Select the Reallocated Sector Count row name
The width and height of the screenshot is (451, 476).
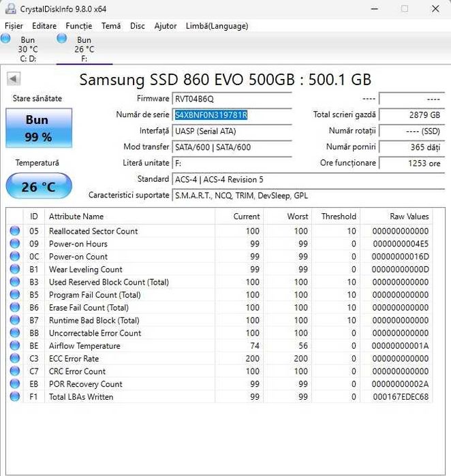coord(93,232)
